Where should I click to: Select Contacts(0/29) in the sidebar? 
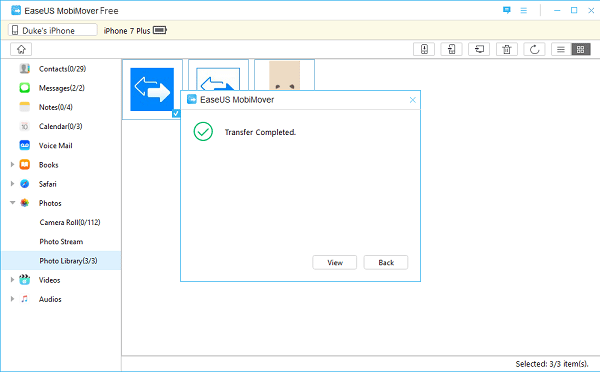point(62,69)
